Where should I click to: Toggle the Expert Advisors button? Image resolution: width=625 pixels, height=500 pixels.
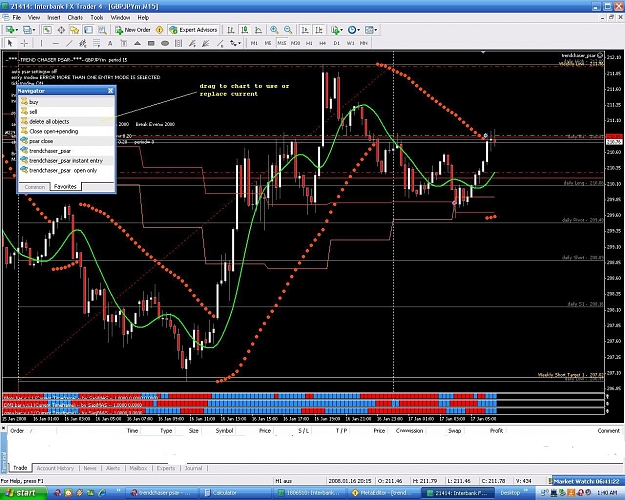point(193,30)
